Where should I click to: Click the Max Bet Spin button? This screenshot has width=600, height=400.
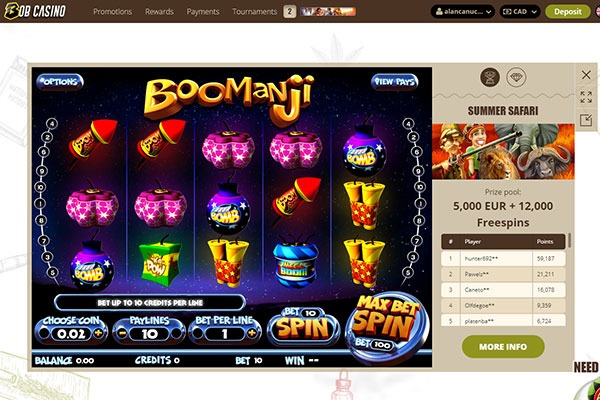tap(386, 327)
